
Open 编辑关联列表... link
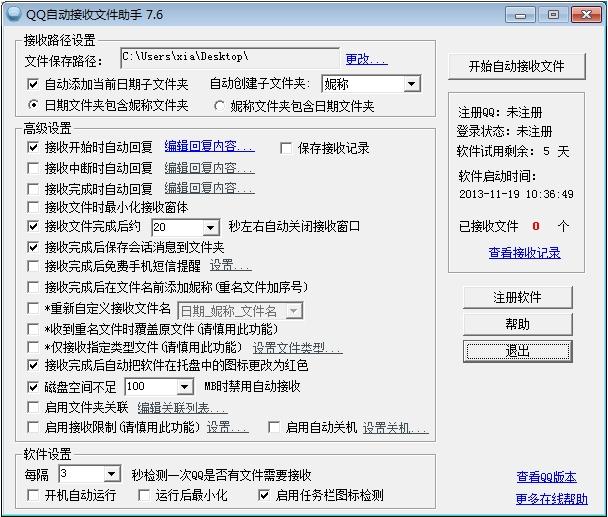(182, 408)
